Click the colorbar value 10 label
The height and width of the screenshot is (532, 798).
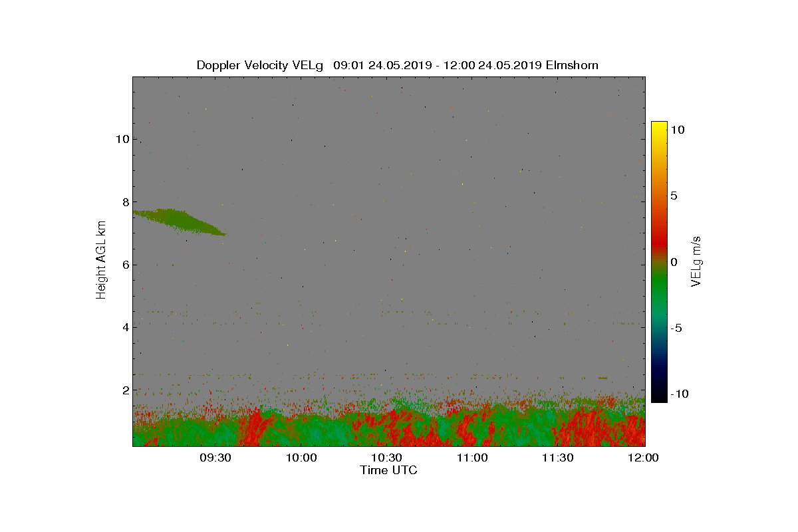[677, 130]
